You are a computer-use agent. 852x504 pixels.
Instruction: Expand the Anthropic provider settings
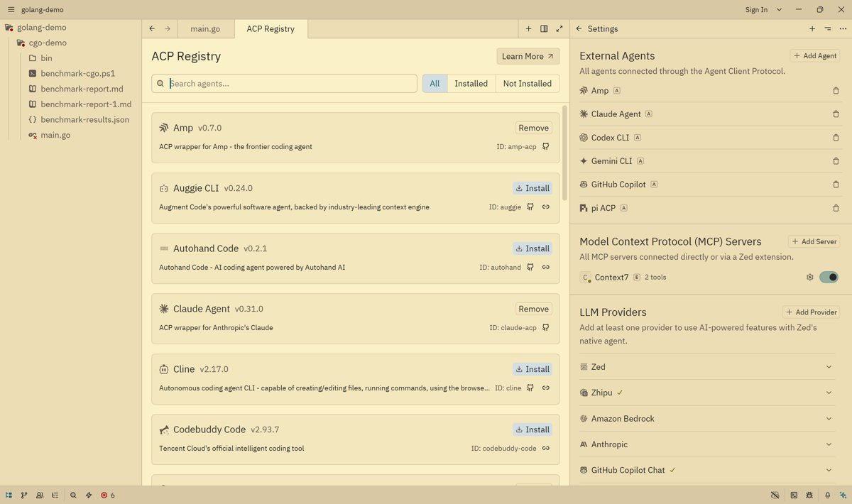[829, 444]
